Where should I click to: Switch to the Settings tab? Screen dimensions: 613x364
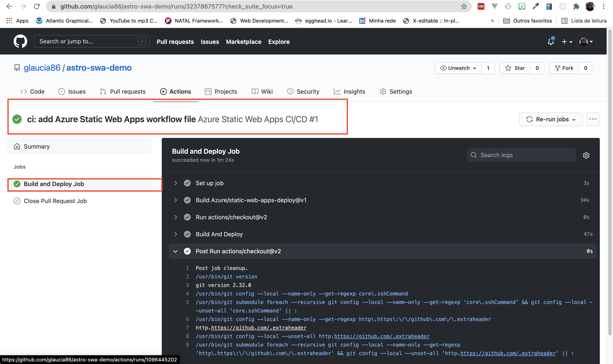tap(396, 92)
